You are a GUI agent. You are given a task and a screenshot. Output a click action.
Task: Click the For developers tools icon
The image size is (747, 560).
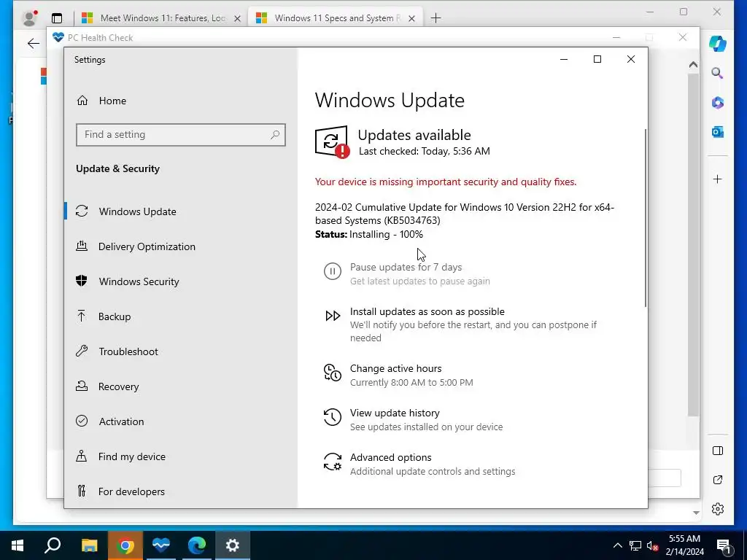tap(82, 491)
